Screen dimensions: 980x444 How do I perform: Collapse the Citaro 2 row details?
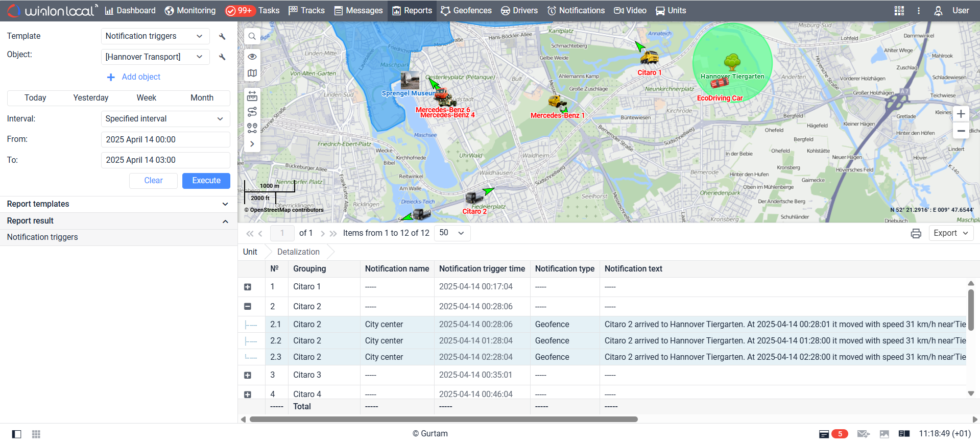[248, 306]
